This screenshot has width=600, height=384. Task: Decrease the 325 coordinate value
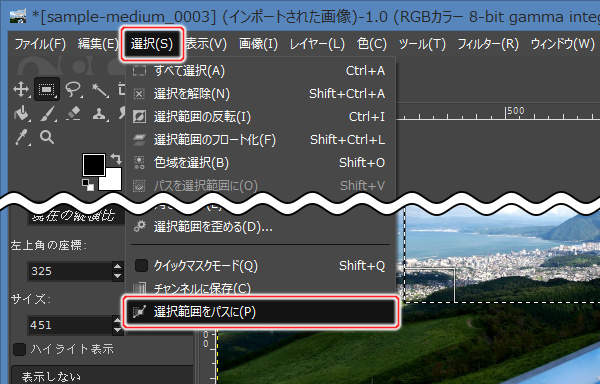coord(118,276)
